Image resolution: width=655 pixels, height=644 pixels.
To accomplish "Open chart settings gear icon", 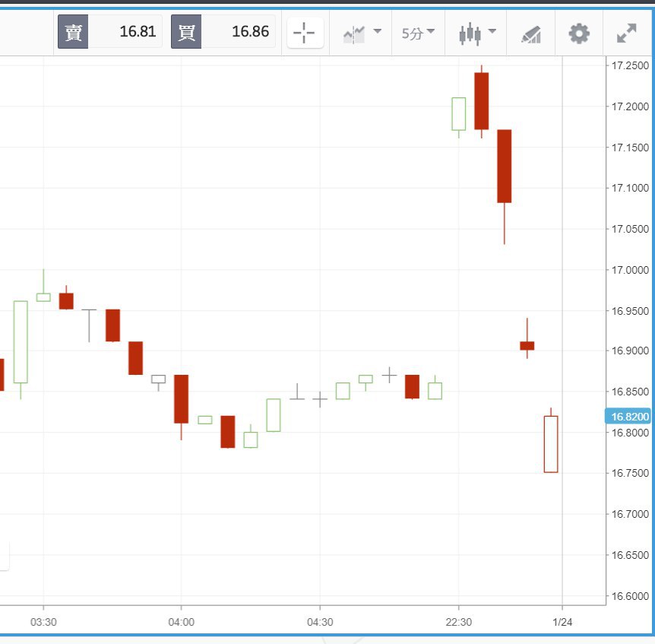I will pyautogui.click(x=579, y=33).
